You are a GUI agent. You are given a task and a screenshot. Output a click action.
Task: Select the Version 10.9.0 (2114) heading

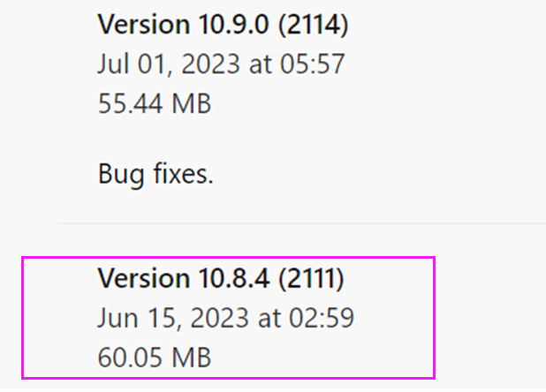[223, 25]
